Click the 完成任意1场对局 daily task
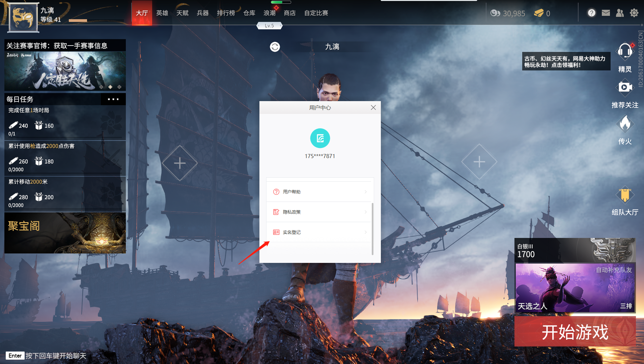644x364 pixels. tap(65, 122)
